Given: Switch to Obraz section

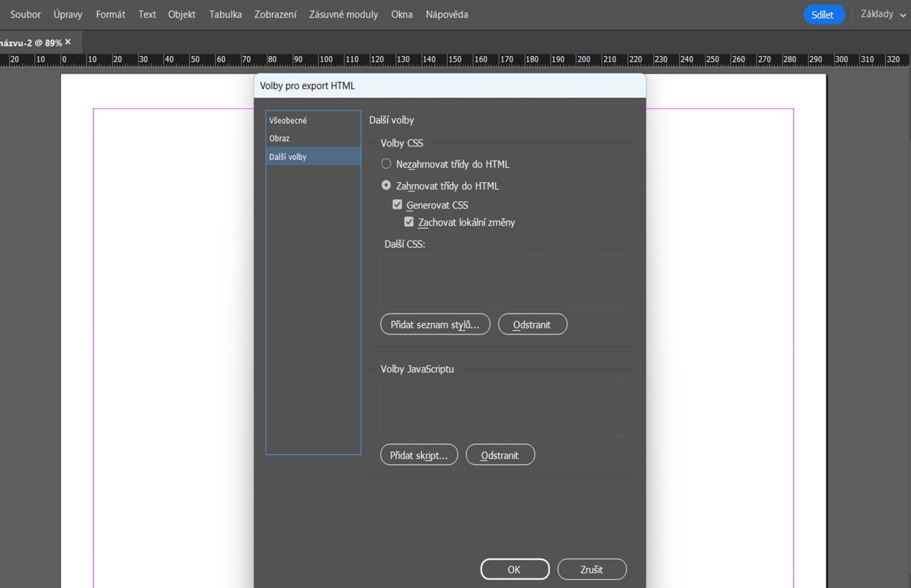Looking at the screenshot, I should tap(279, 138).
